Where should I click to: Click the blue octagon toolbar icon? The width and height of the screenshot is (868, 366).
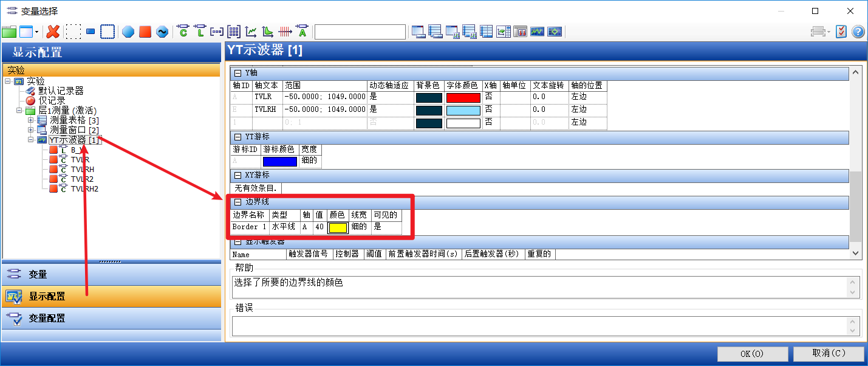[128, 32]
